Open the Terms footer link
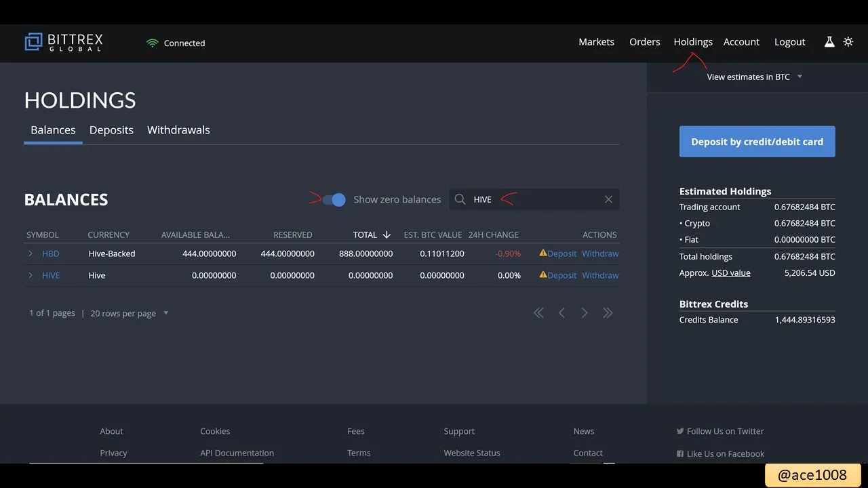This screenshot has height=488, width=868. 359,453
